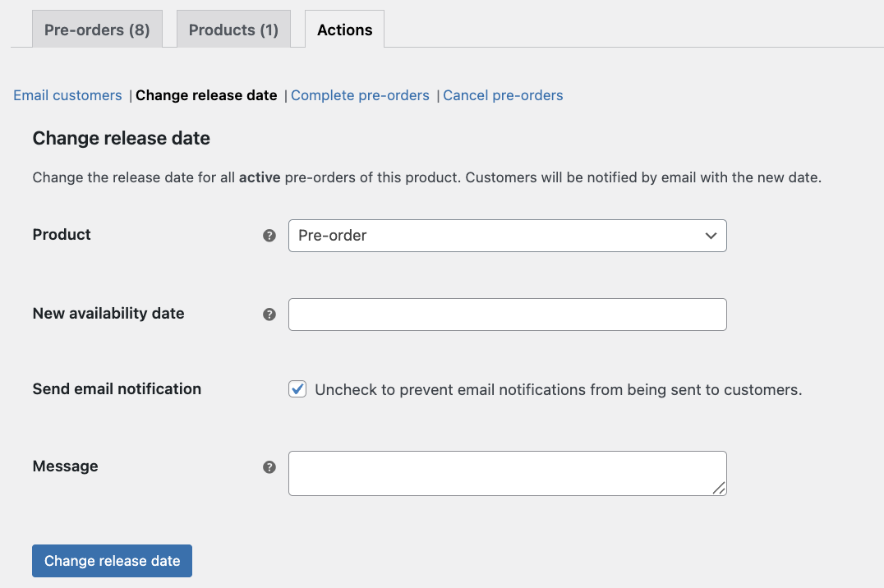The width and height of the screenshot is (884, 588).
Task: Select Change release date in action submenu
Action: click(206, 95)
